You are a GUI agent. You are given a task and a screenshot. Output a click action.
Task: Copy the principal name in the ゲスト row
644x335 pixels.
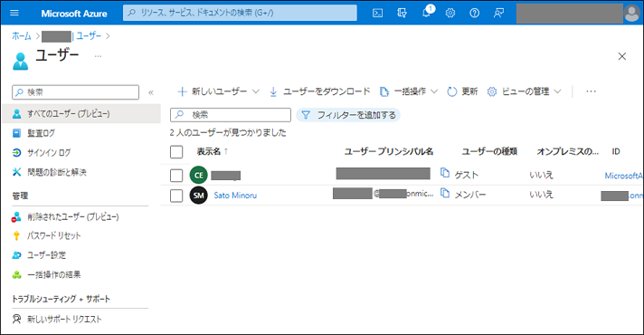pos(445,173)
